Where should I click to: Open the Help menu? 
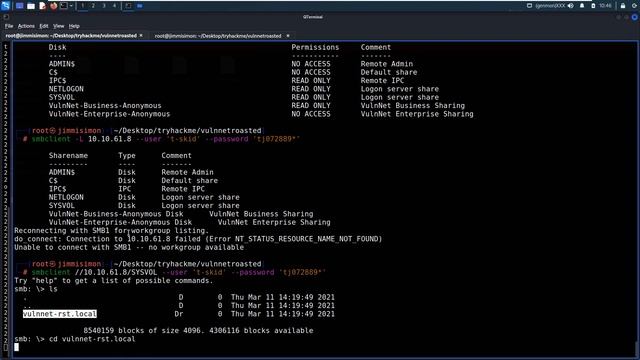tap(74, 26)
